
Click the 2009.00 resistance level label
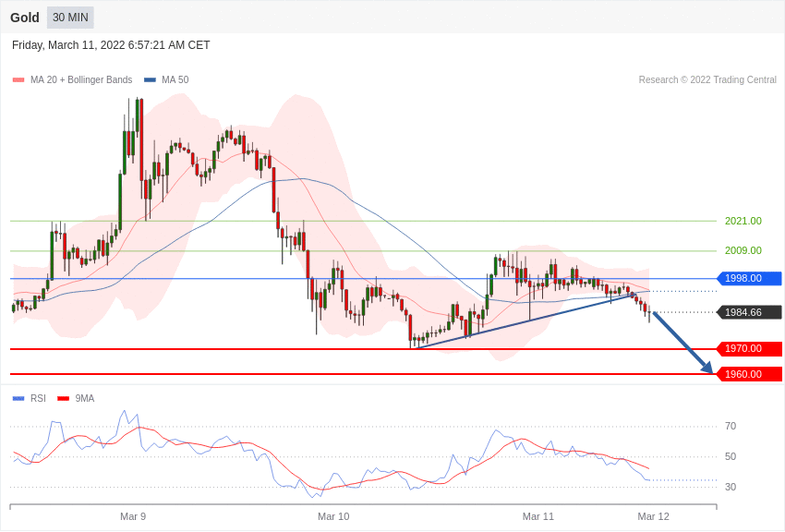click(x=743, y=250)
